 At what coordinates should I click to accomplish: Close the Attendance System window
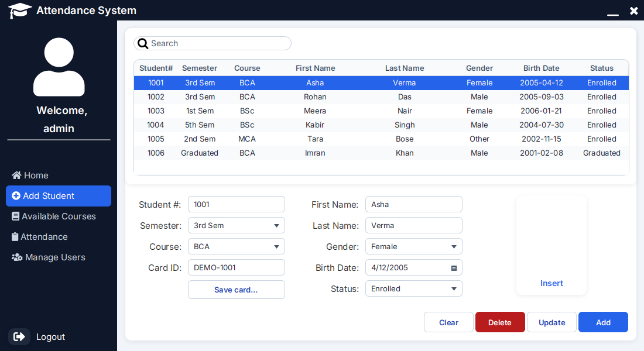click(x=633, y=11)
